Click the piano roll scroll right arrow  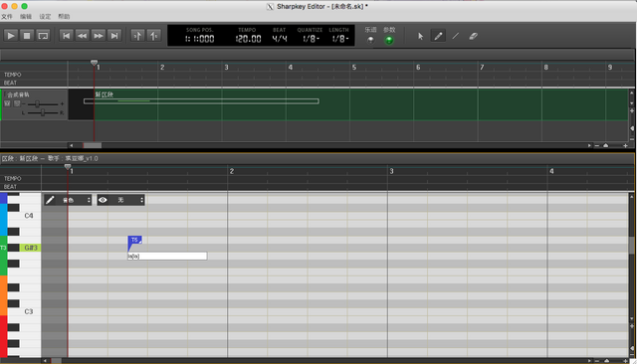point(589,360)
